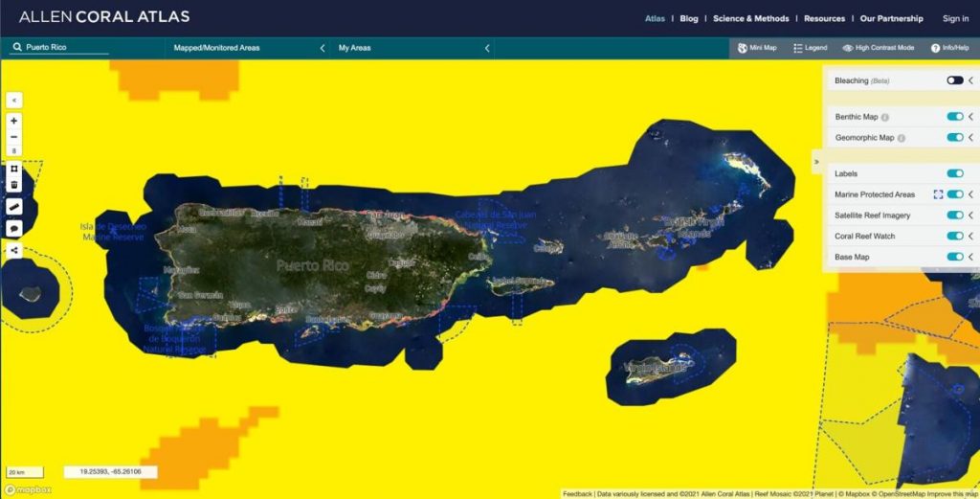Image resolution: width=980 pixels, height=499 pixels.
Task: Expand the Geomorphic Map options chevron
Action: point(970,138)
